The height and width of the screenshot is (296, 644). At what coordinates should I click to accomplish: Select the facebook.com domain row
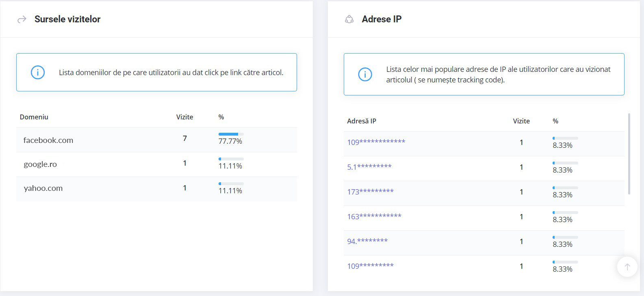[x=156, y=140]
